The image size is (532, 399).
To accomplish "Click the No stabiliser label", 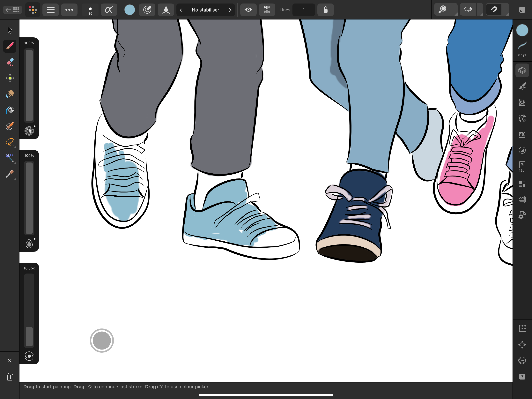I will [205, 10].
